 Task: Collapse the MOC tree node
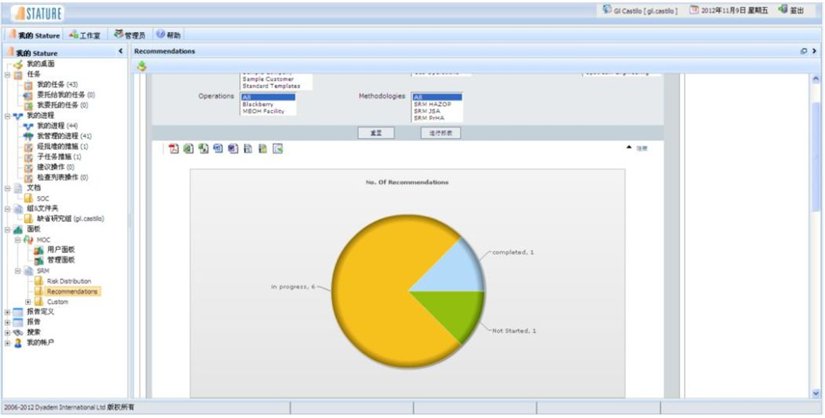(17, 240)
